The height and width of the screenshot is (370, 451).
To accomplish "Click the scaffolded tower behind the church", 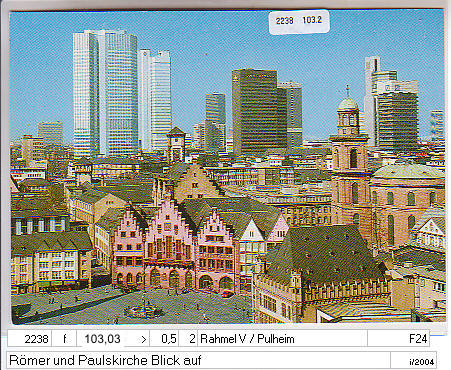I will (397, 120).
